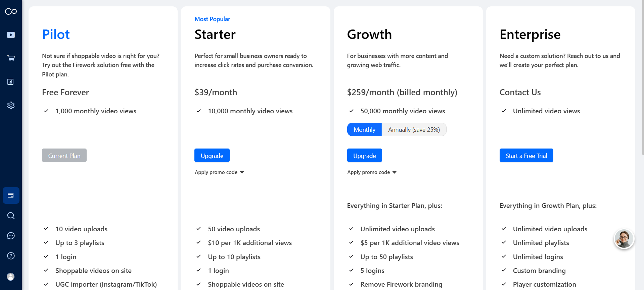Expand Apply promo code under Starter
Screen dimensions: 644x290
coord(219,172)
